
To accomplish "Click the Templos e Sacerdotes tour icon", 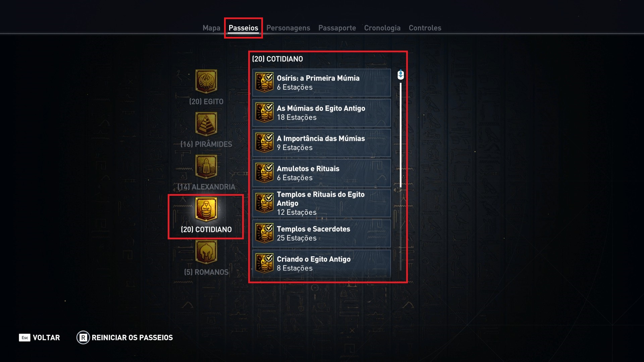I will [x=264, y=233].
